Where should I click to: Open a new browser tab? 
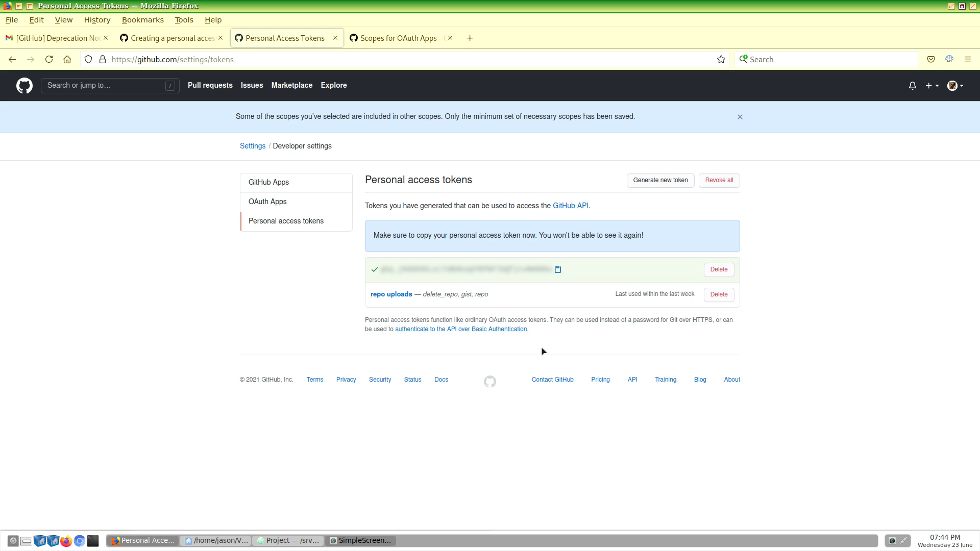tap(470, 38)
